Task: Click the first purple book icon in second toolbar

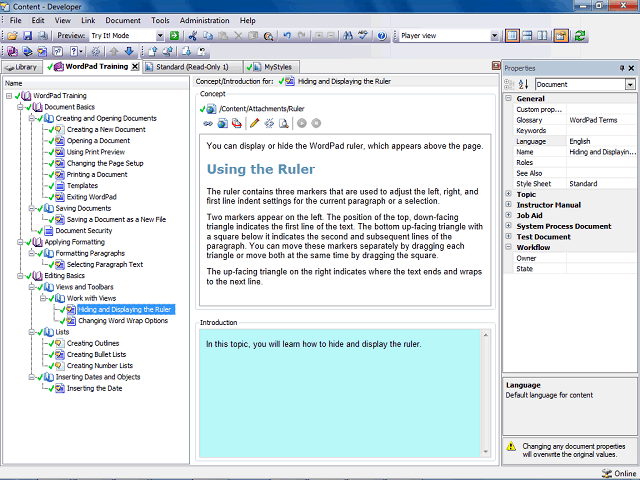Action: coord(12,51)
